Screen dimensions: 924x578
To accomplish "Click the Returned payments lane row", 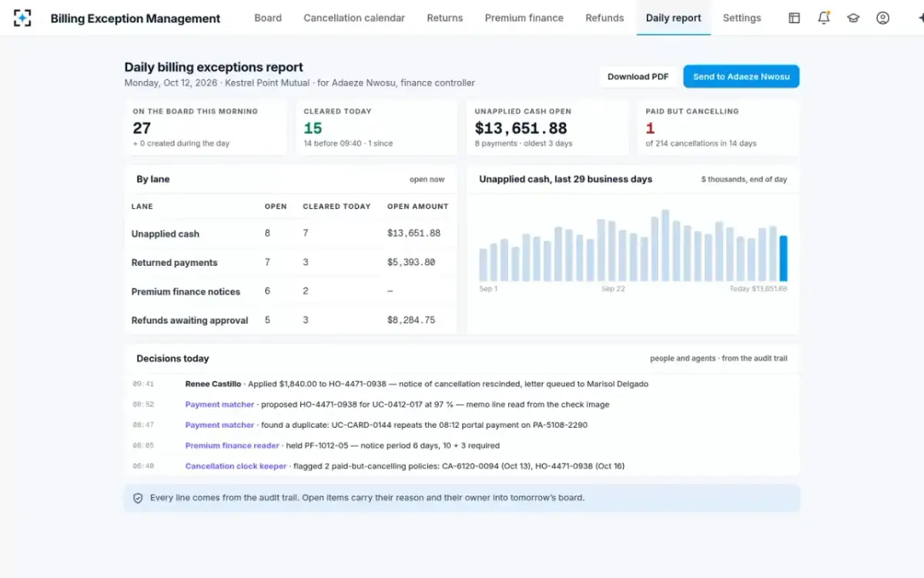I will 290,262.
